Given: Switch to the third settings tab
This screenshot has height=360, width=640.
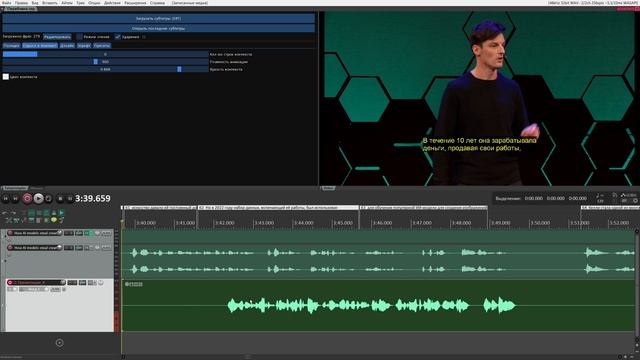Looking at the screenshot, I should (x=67, y=46).
